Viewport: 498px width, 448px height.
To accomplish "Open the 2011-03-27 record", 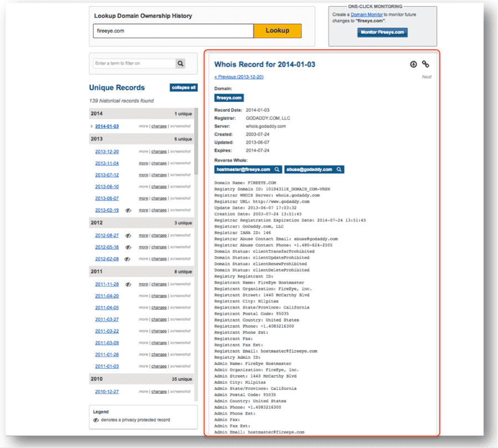I will [x=107, y=320].
